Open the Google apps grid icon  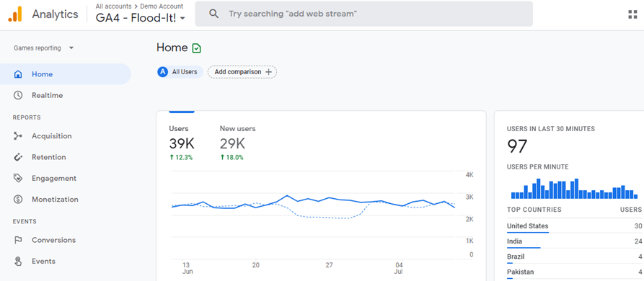tap(632, 14)
